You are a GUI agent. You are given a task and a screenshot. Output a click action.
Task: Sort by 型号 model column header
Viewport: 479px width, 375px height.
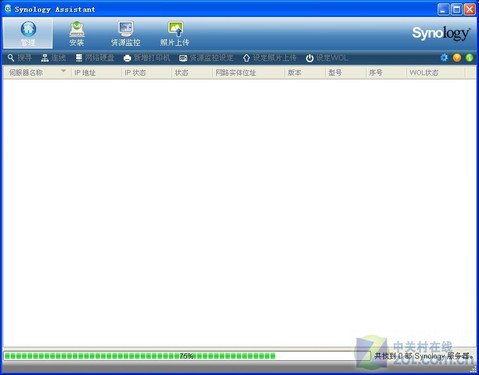[345, 73]
